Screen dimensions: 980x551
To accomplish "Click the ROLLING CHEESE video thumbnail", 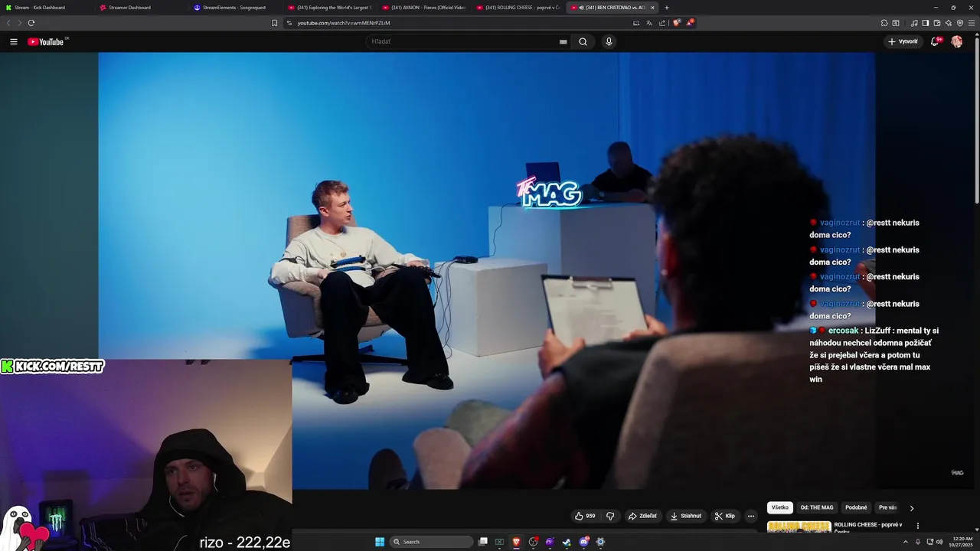I will (799, 527).
